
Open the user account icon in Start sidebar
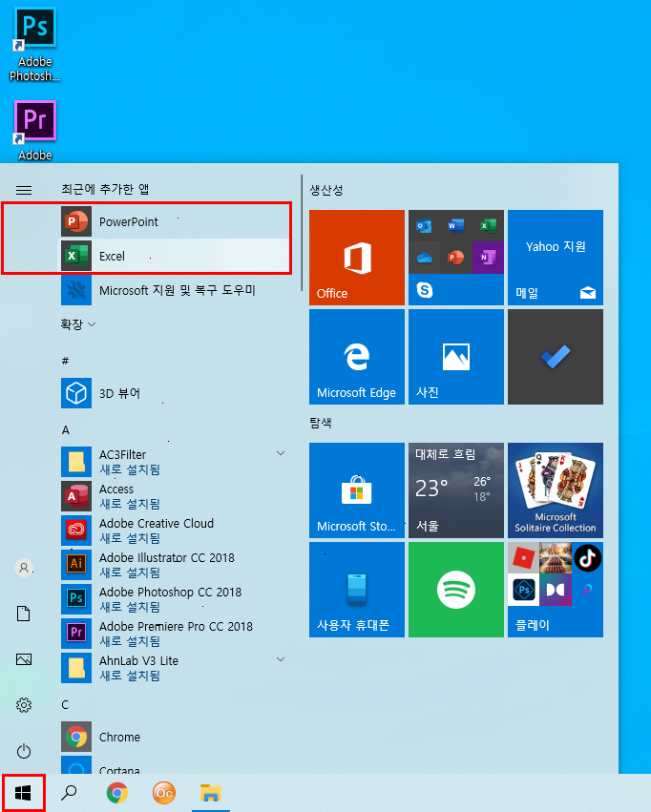point(24,568)
